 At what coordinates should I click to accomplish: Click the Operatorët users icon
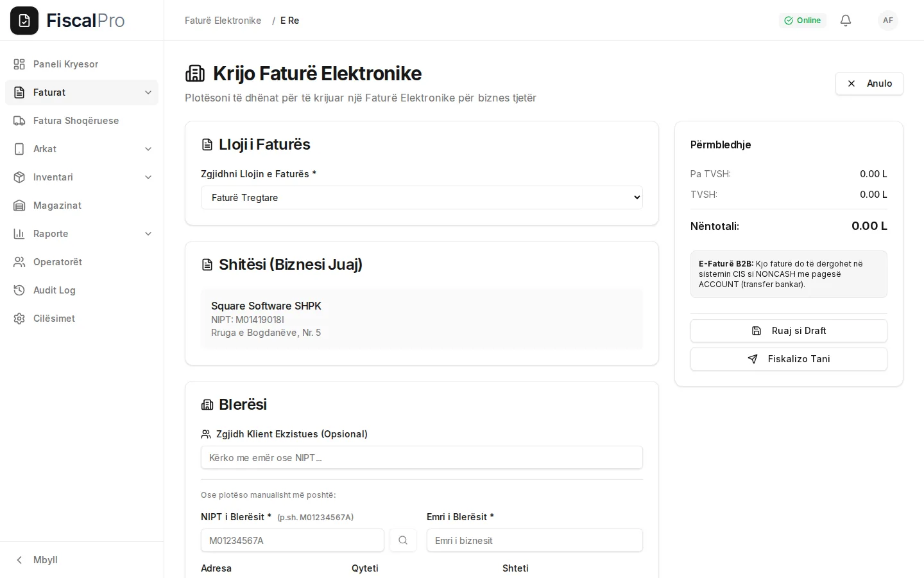coord(19,262)
